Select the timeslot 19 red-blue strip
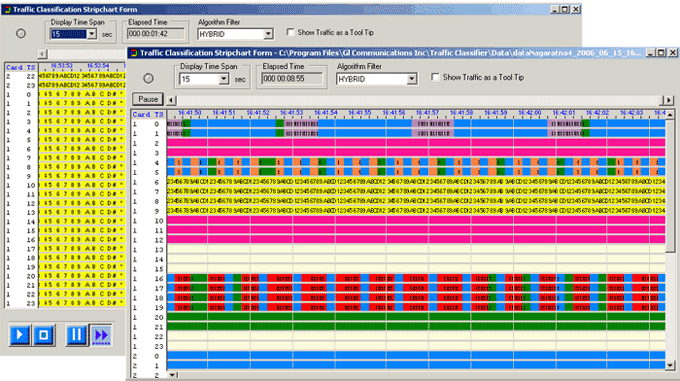The height and width of the screenshot is (381, 680). pyautogui.click(x=416, y=307)
